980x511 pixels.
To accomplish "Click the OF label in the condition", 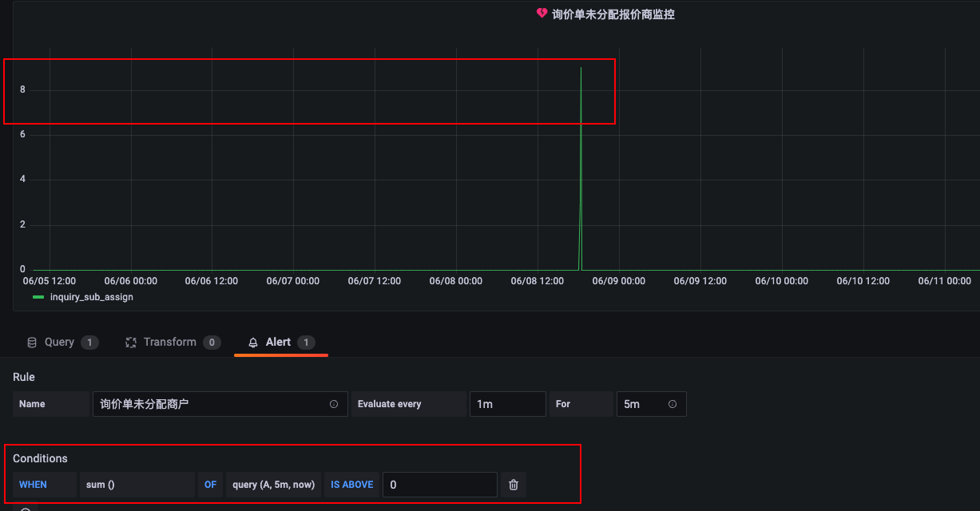I will (210, 485).
